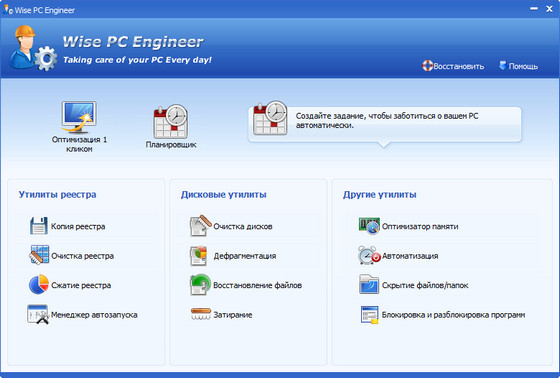Click the small title bar application icon

click(x=8, y=10)
